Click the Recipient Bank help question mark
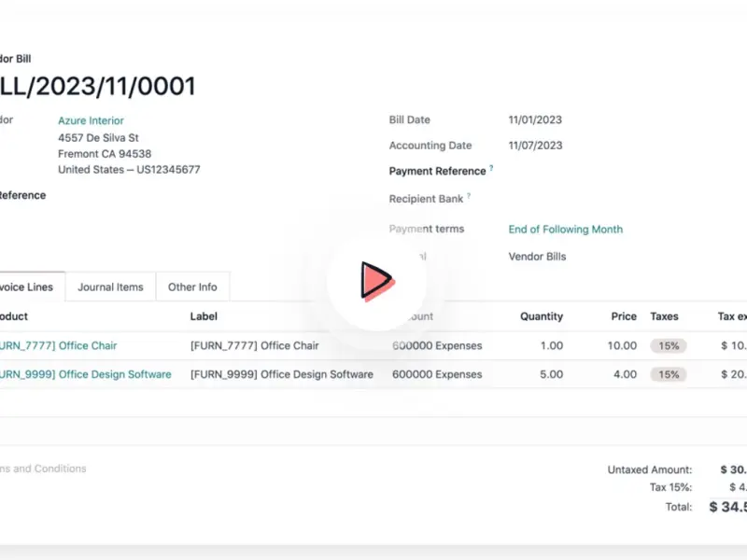Image resolution: width=747 pixels, height=560 pixels. [469, 197]
